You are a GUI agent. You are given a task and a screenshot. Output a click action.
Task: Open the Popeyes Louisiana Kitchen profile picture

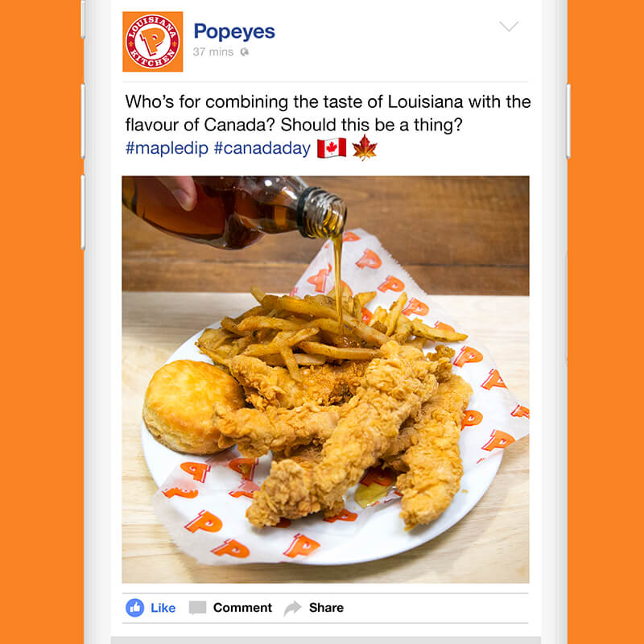tap(152, 42)
